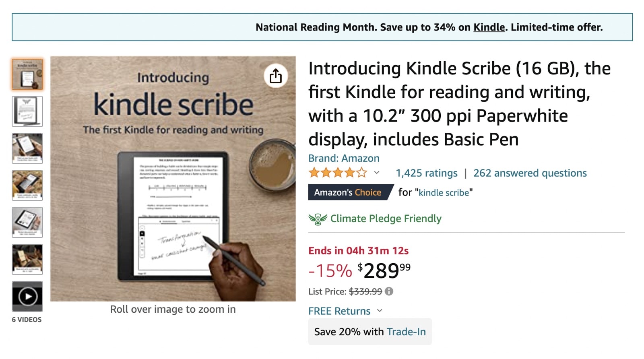
Task: Open the 262 answered questions page
Action: tap(530, 173)
